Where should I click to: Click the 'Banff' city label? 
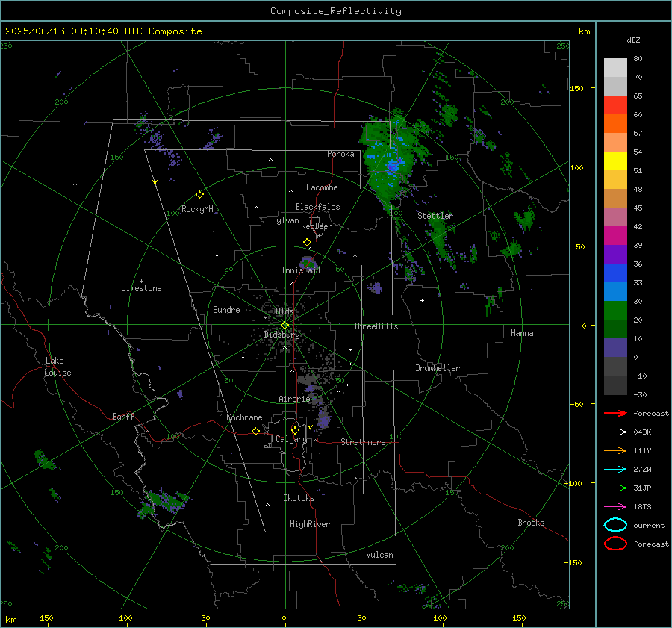(x=123, y=416)
